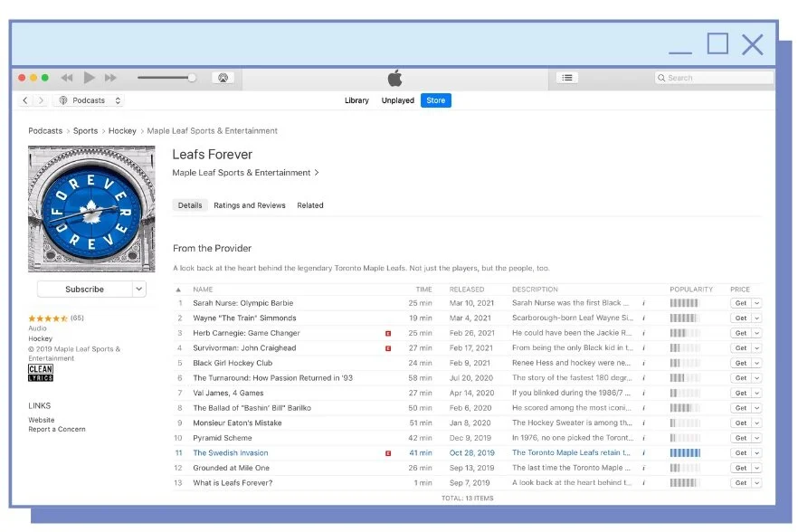The height and width of the screenshot is (532, 798).
Task: Select episode "Black Girl Hockey Club"
Action: tap(233, 363)
